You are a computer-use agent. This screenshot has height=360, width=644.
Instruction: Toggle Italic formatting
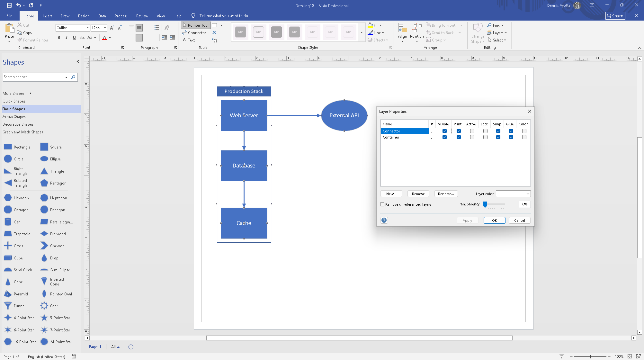point(67,38)
